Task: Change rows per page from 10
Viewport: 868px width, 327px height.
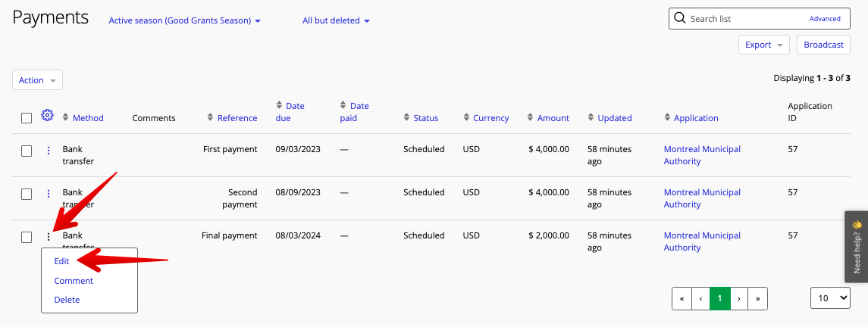Action: (830, 297)
